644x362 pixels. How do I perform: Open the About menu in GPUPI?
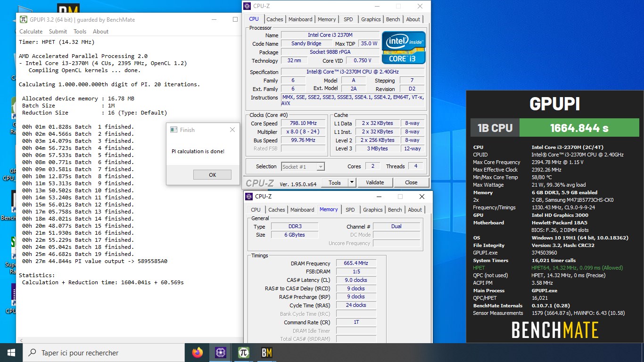click(100, 32)
